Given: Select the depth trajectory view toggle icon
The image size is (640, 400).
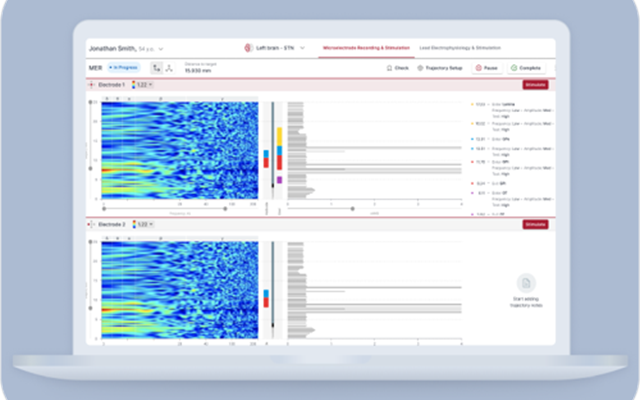Looking at the screenshot, I should point(156,68).
